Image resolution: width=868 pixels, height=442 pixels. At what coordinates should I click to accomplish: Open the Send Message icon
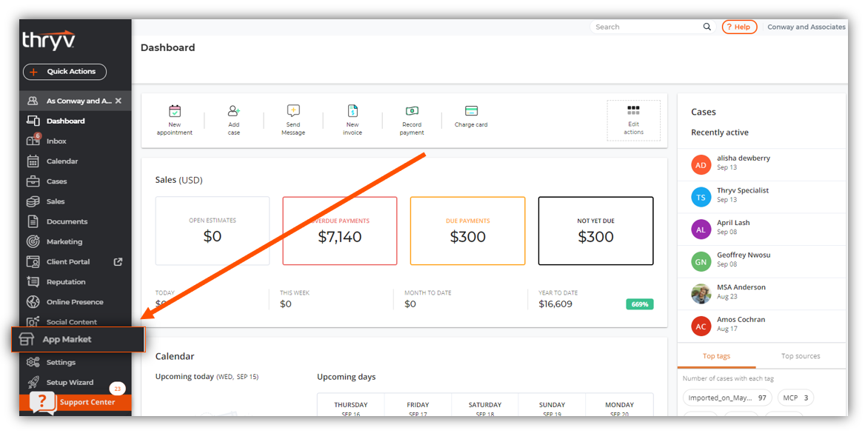click(293, 111)
